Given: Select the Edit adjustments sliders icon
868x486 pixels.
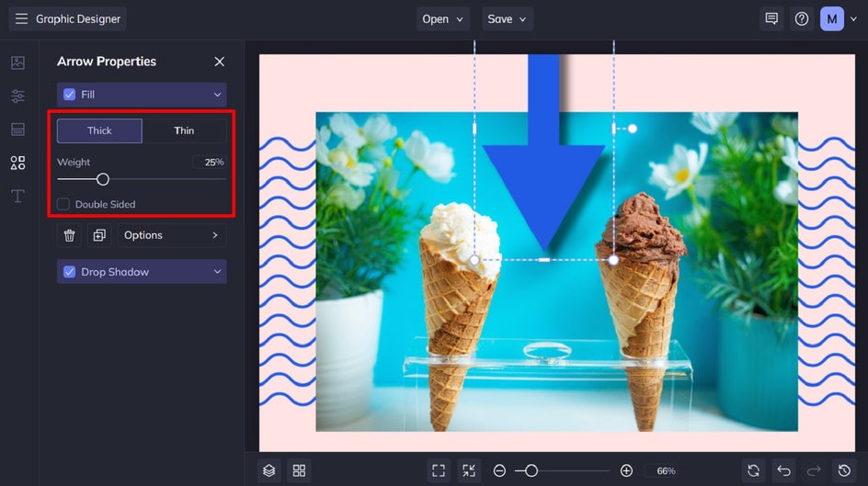Looking at the screenshot, I should 17,96.
